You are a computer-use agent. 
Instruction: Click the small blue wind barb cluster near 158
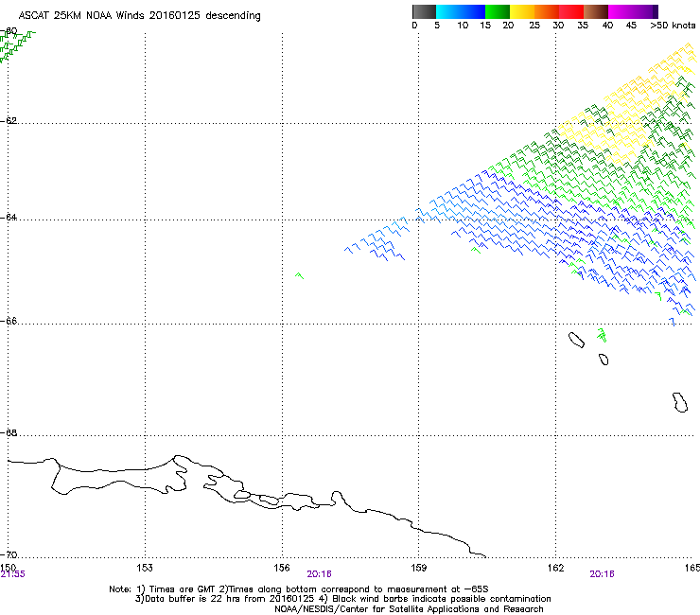(378, 239)
